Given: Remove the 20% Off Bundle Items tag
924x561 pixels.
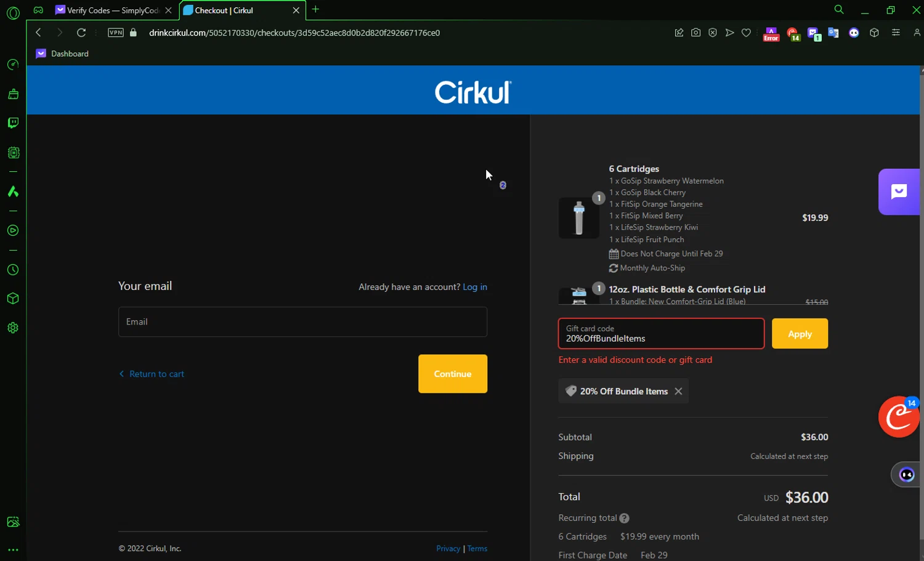Looking at the screenshot, I should pos(678,391).
